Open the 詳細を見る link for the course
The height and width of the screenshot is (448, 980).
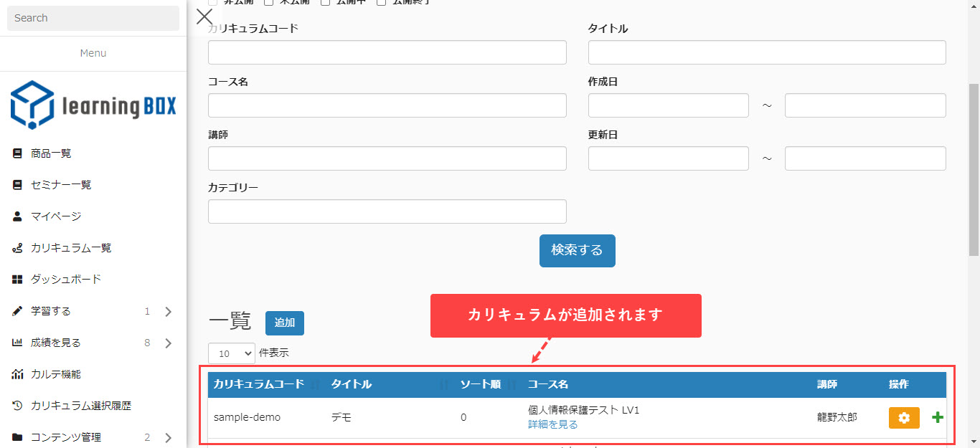coord(552,424)
